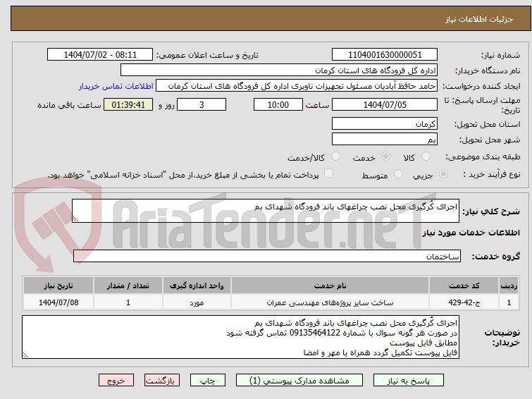Click the طبقه بندی موضوعی label
The image size is (532, 399).
tap(483, 156)
